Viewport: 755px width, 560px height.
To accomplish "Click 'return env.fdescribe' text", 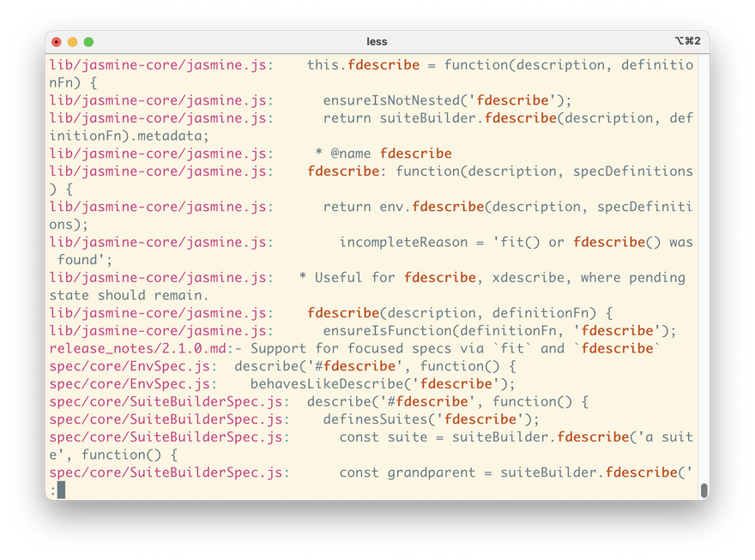I will point(403,207).
